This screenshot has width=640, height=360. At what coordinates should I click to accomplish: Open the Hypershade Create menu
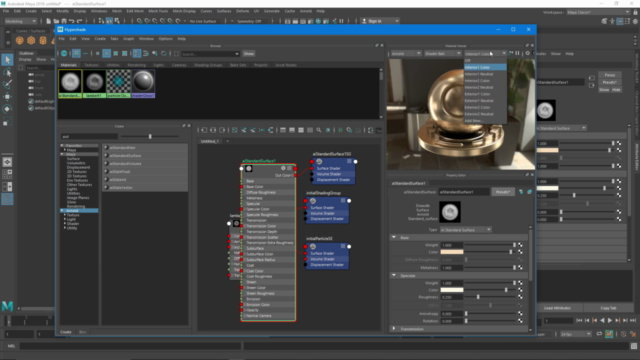pos(100,39)
